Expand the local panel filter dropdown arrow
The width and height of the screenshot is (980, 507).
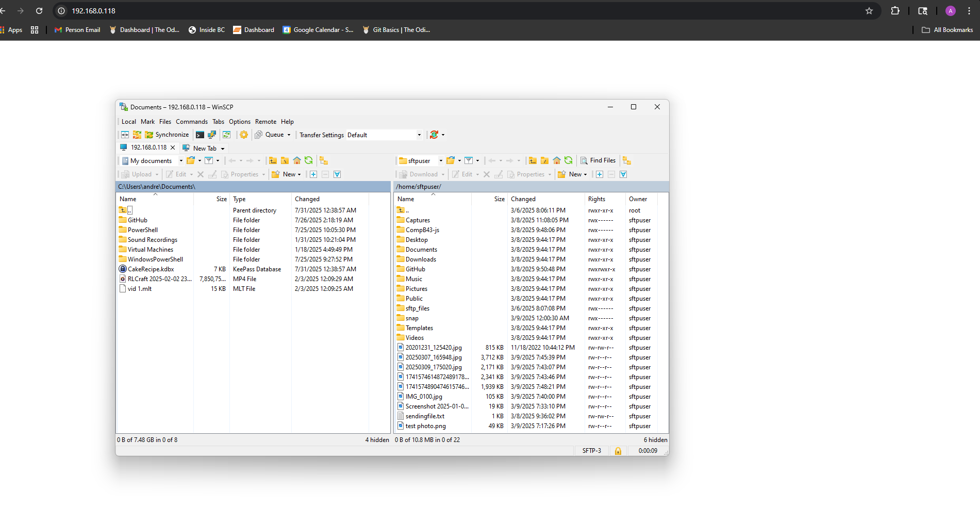click(x=218, y=161)
